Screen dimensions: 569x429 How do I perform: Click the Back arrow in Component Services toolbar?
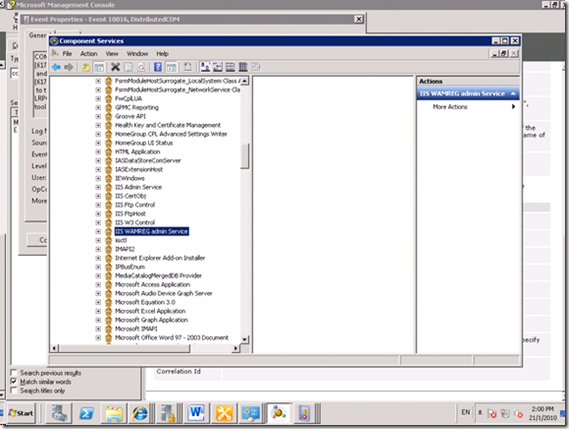click(x=56, y=67)
